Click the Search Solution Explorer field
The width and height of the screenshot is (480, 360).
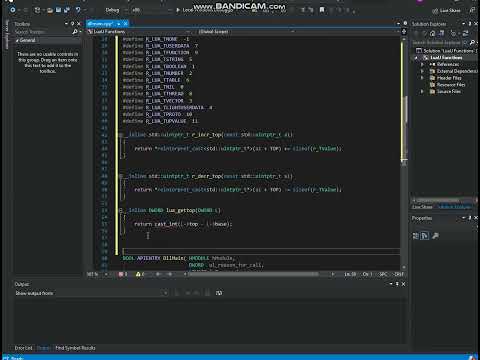[x=440, y=43]
